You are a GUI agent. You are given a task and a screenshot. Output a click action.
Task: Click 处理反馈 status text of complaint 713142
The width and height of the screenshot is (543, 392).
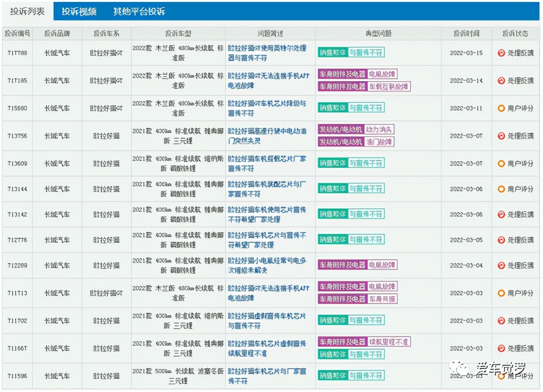point(520,214)
